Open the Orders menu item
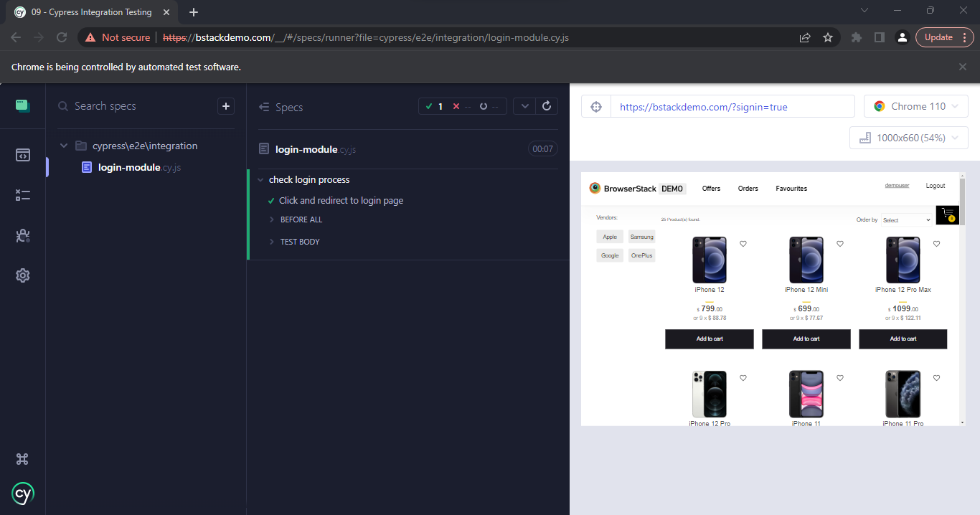The image size is (980, 515). click(748, 189)
